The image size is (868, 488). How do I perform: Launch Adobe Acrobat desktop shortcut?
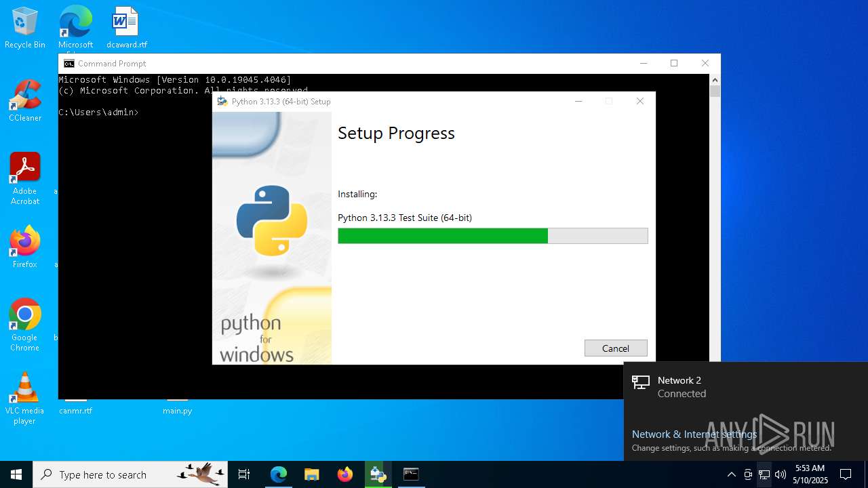point(25,179)
